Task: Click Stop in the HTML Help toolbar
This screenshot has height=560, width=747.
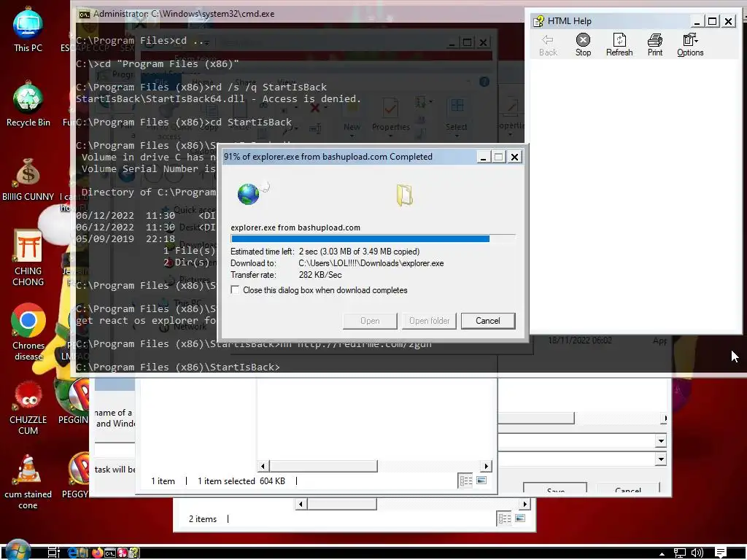Action: 583,44
